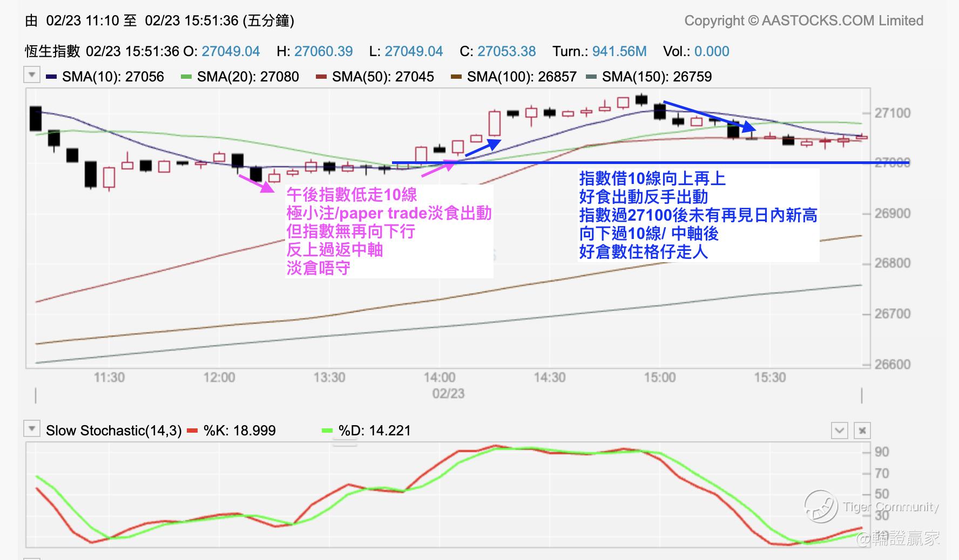Viewport: 959px width, 560px height.
Task: Click the 13:30 time axis label
Action: [x=329, y=377]
